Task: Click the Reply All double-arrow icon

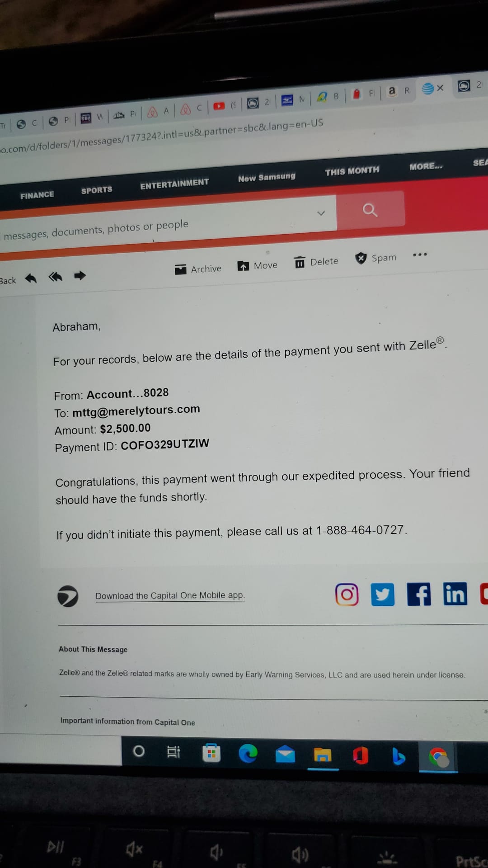Action: pyautogui.click(x=55, y=276)
